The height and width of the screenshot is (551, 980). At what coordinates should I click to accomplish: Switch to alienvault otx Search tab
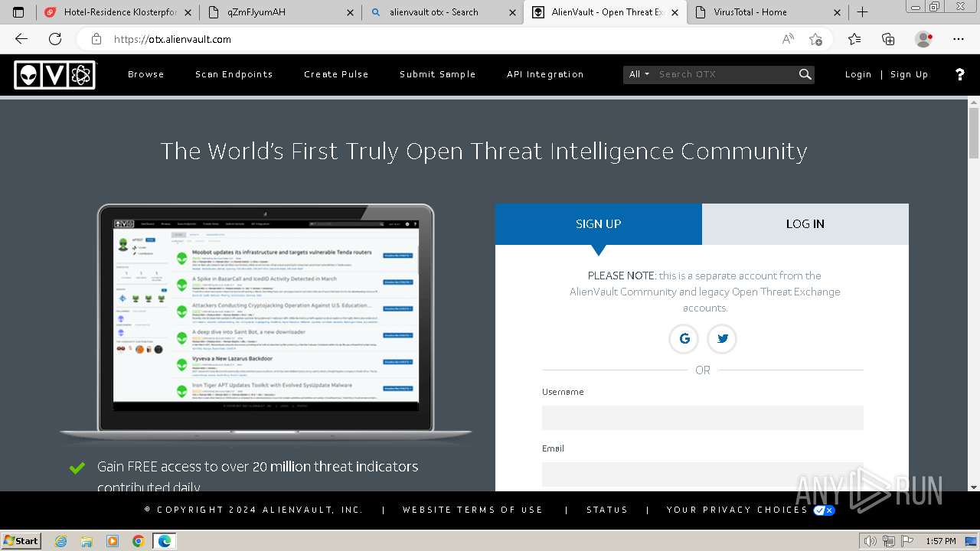pos(443,12)
